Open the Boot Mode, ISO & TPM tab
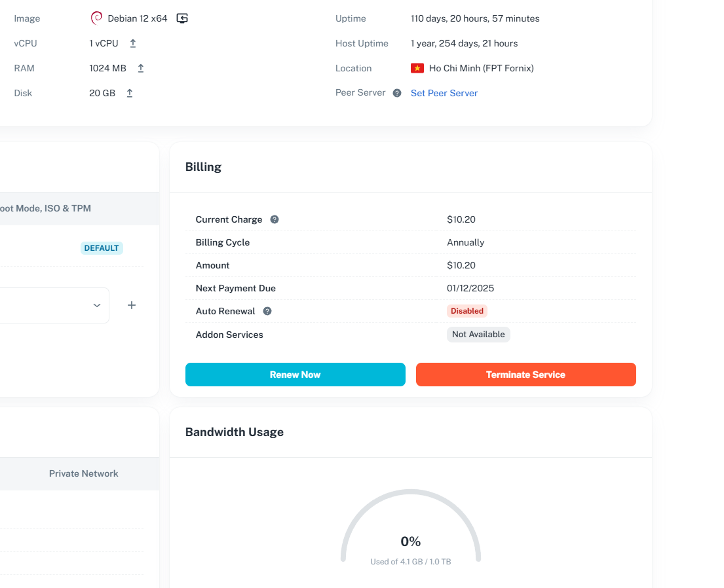 click(45, 208)
